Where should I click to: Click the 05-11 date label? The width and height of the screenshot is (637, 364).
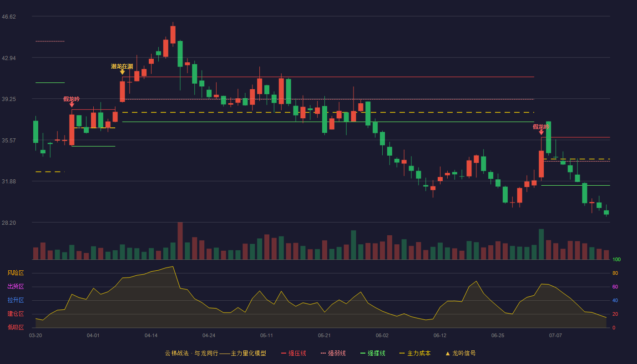click(267, 335)
